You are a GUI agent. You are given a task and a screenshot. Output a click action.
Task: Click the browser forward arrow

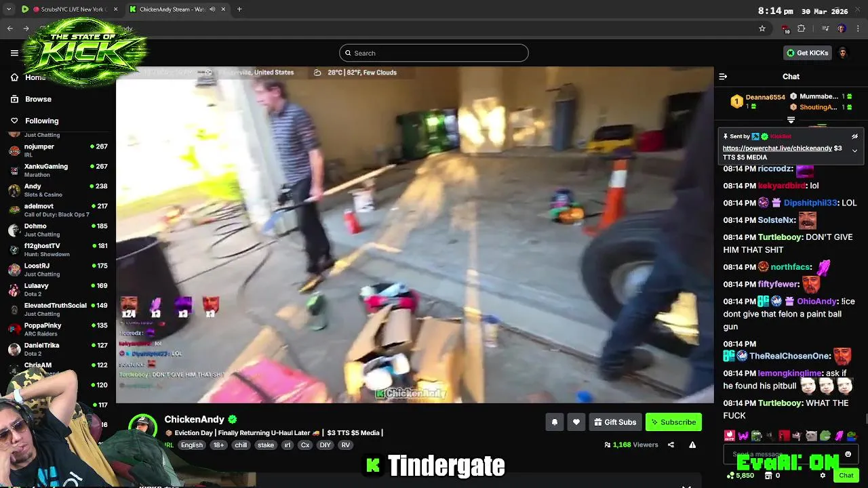(26, 28)
